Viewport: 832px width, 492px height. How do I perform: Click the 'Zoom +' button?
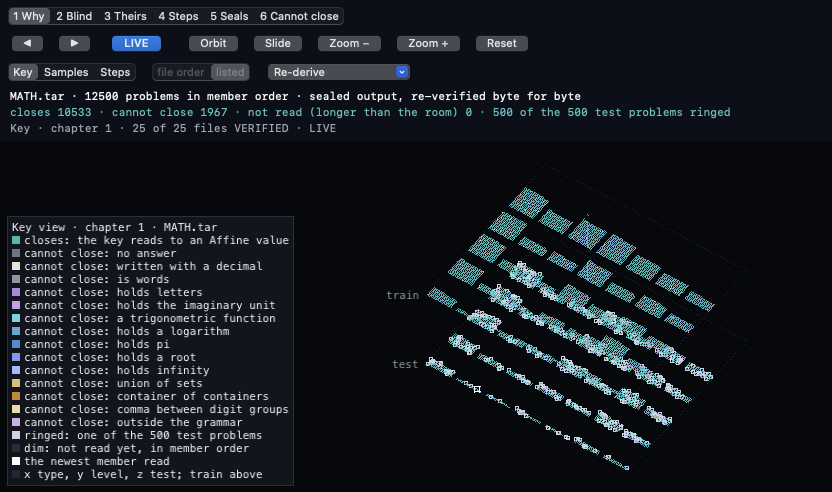428,44
